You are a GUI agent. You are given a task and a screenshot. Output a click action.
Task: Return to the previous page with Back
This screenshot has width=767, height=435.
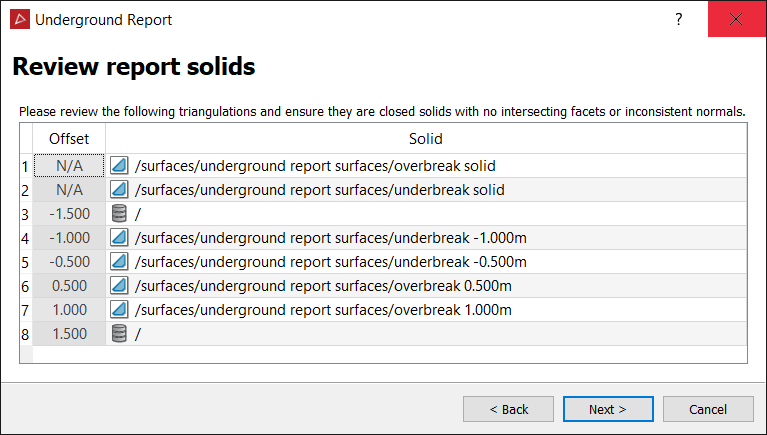tap(508, 409)
